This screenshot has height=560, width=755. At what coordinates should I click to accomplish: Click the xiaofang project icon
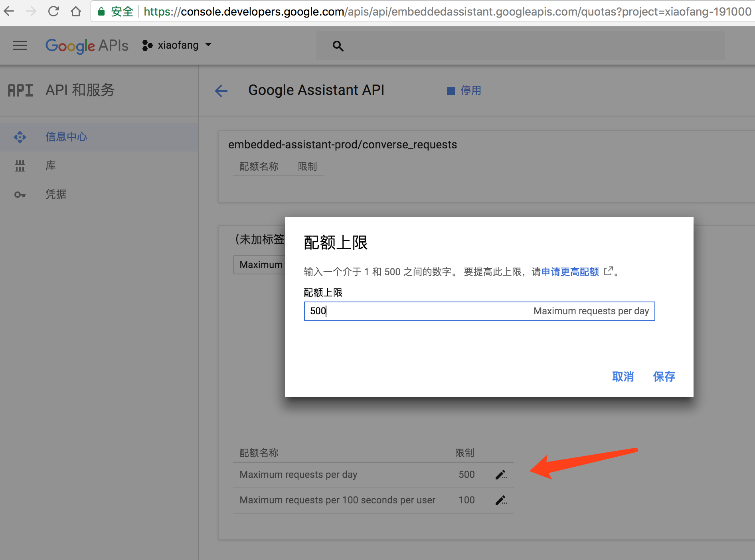[147, 45]
